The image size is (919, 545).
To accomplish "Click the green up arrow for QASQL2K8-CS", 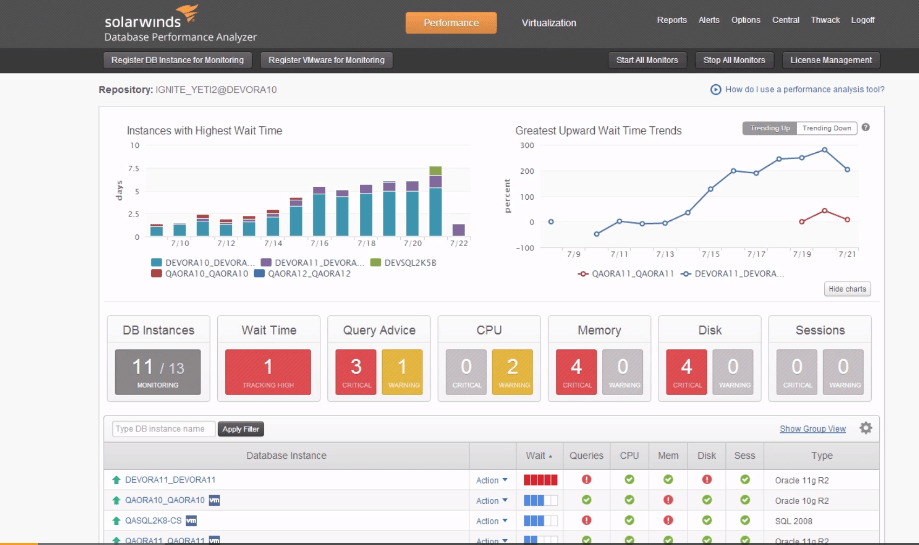I will point(116,520).
